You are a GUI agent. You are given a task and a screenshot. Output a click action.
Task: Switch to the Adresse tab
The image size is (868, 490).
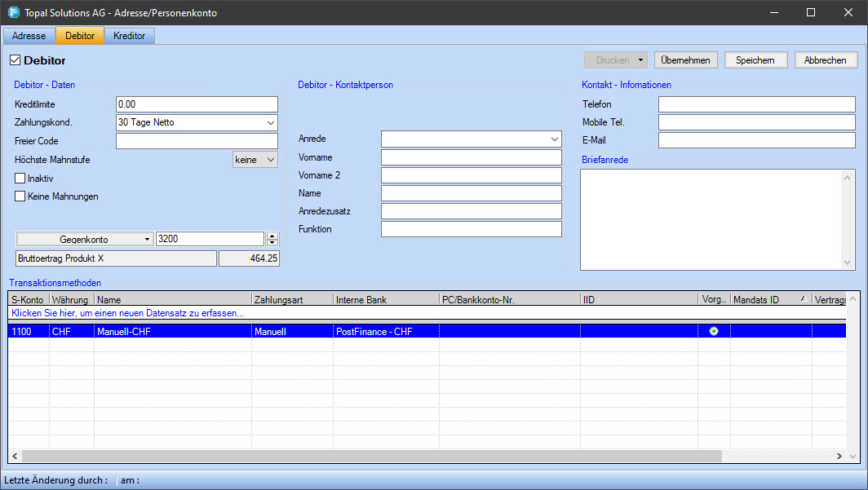tap(29, 36)
